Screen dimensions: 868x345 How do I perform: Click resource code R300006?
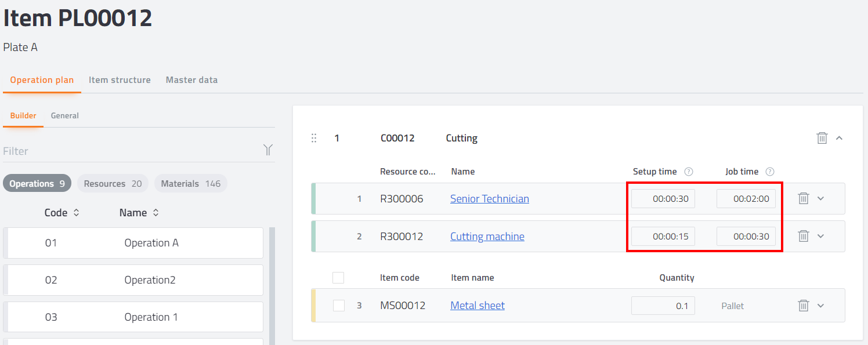[x=402, y=199]
